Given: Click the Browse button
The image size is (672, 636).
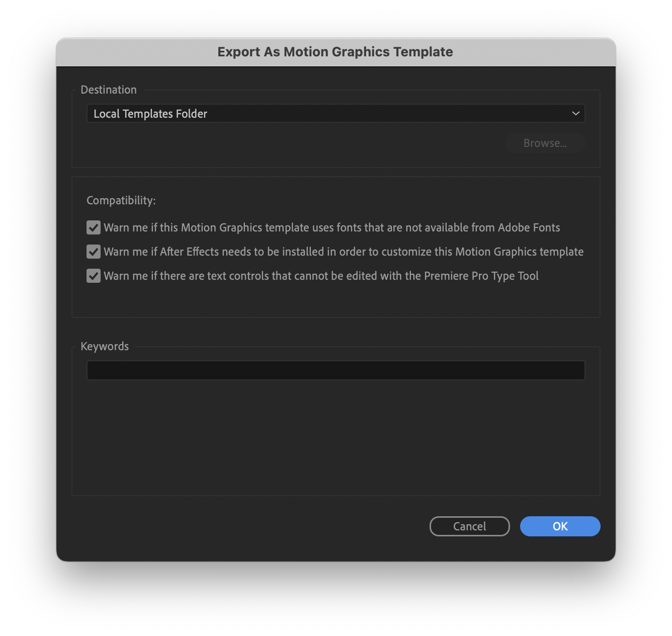Looking at the screenshot, I should pyautogui.click(x=545, y=143).
